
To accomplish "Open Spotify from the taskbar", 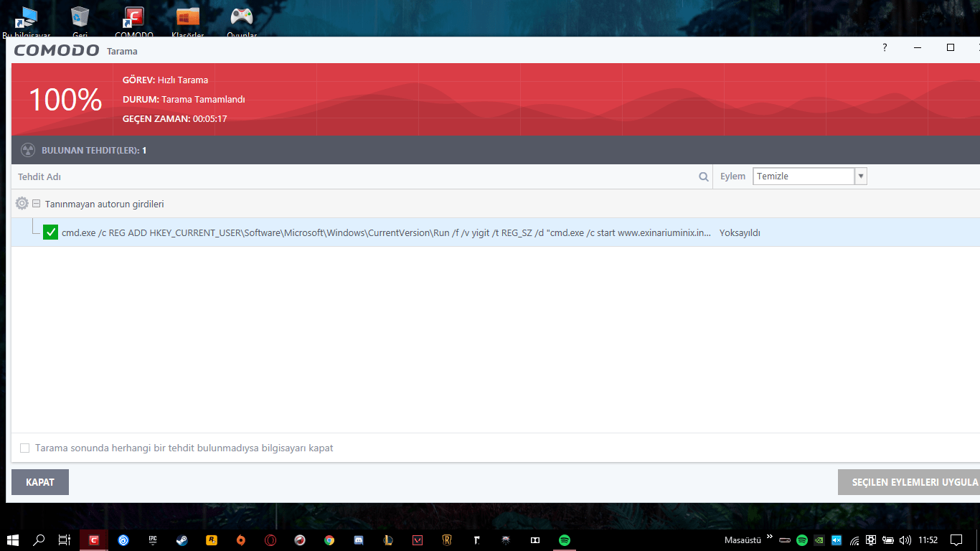I will (565, 540).
